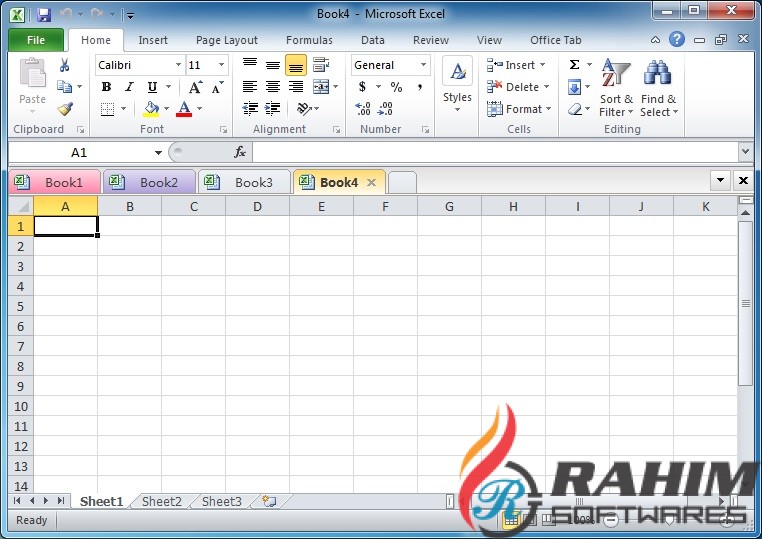Increase indent icon
Screen dimensions: 762x539
273,108
